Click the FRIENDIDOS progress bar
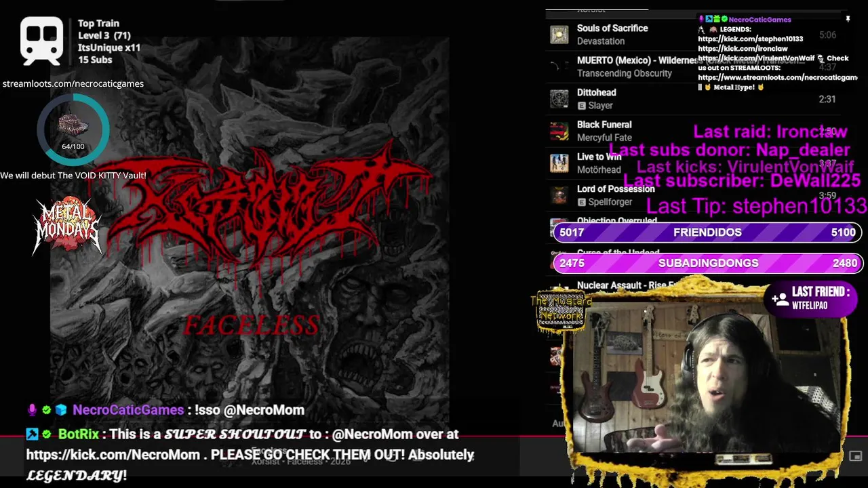Screen dimensions: 868x488 707,232
